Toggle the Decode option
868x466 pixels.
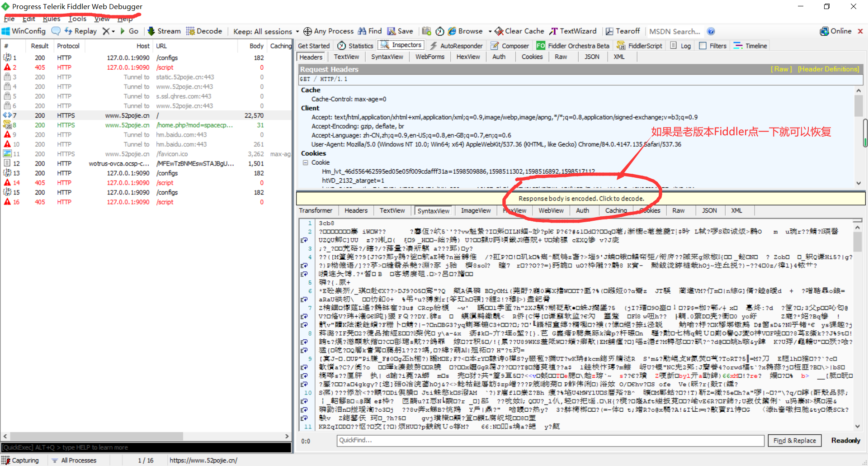(x=204, y=31)
